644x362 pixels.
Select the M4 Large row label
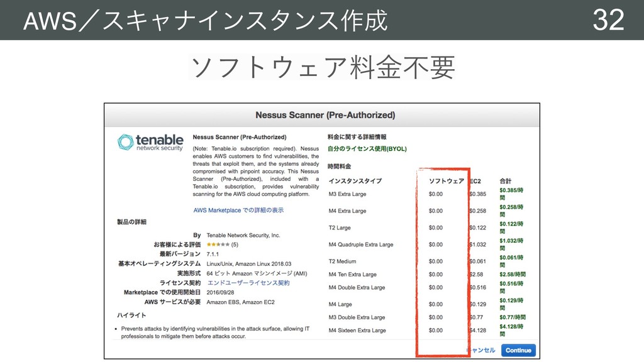click(x=340, y=305)
